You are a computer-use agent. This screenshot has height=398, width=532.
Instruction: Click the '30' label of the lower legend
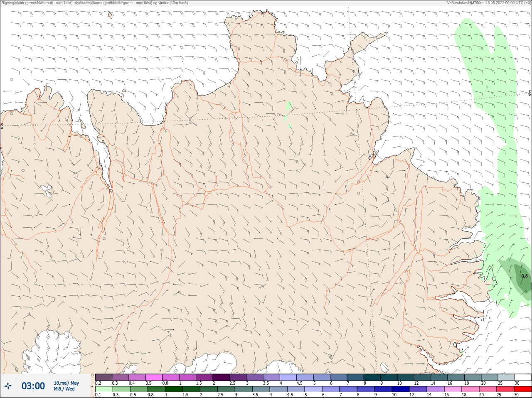[516, 395]
